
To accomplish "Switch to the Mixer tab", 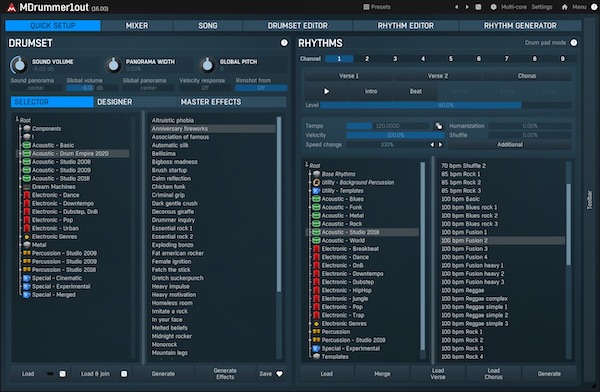I will 137,26.
